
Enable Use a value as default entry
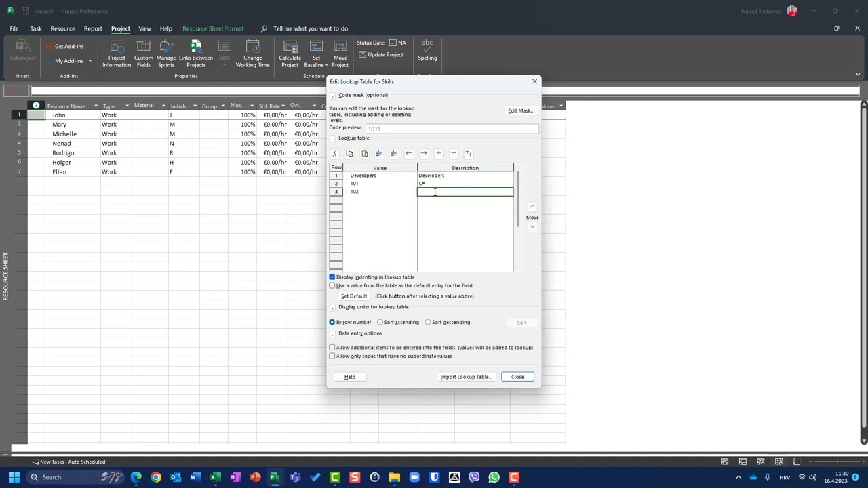pyautogui.click(x=332, y=286)
